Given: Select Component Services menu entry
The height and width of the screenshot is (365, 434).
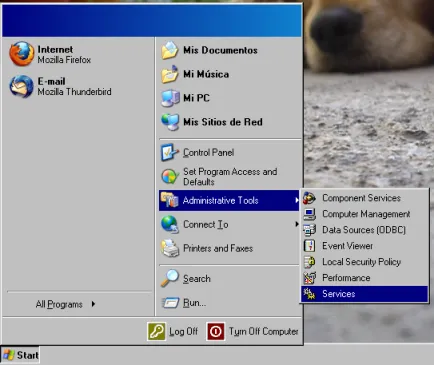Looking at the screenshot, I should click(x=364, y=198).
